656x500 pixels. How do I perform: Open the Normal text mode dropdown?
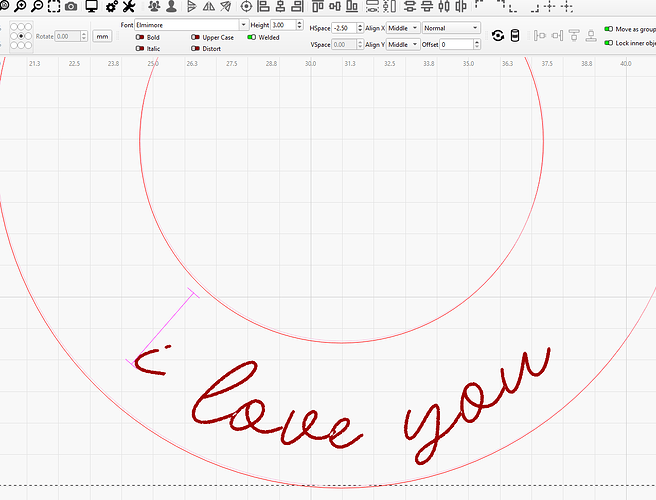coord(451,27)
